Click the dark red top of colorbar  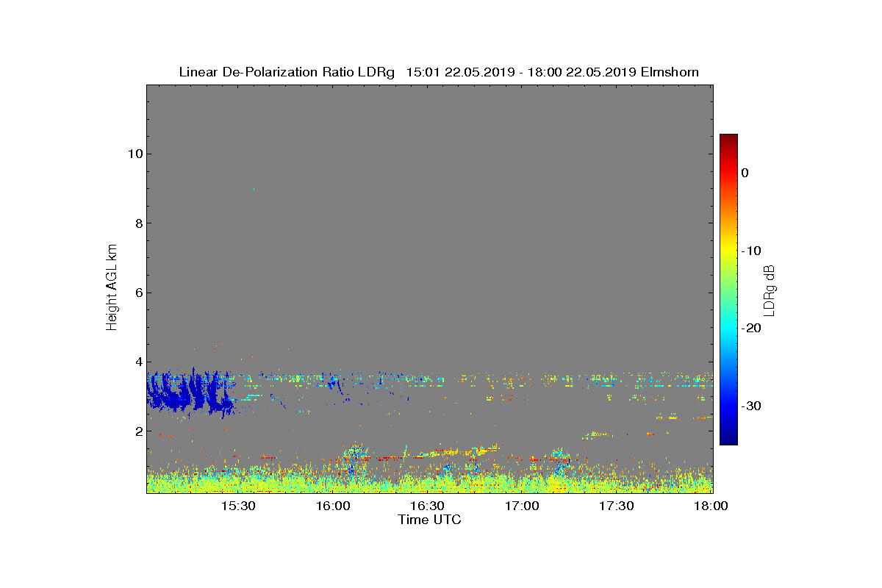pos(728,140)
